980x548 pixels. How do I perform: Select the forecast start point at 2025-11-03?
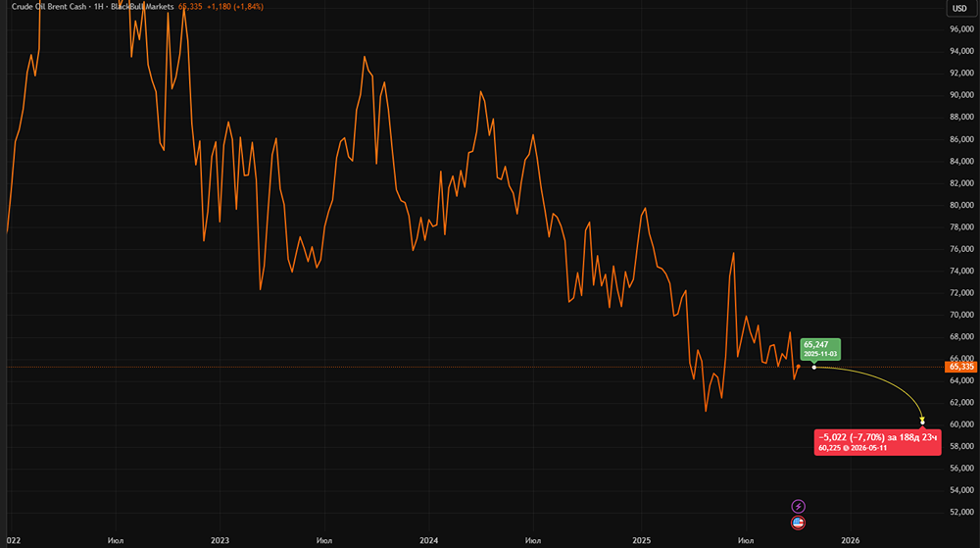click(813, 368)
